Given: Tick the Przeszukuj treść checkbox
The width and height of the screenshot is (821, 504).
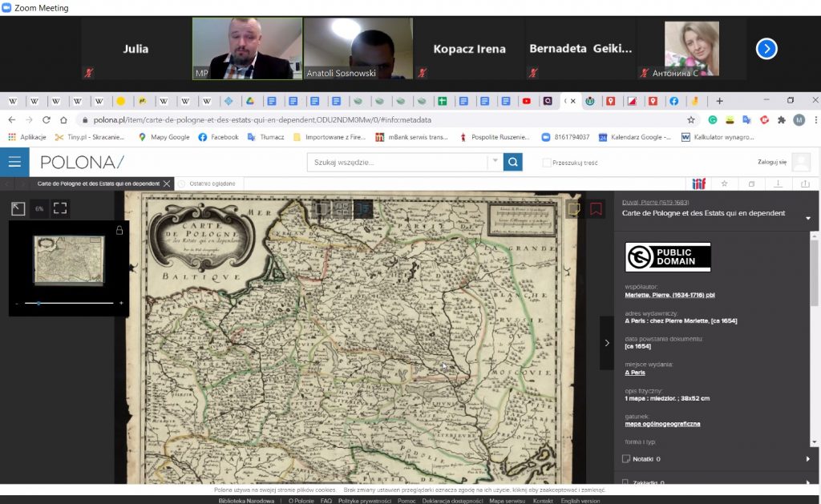Looking at the screenshot, I should (547, 163).
